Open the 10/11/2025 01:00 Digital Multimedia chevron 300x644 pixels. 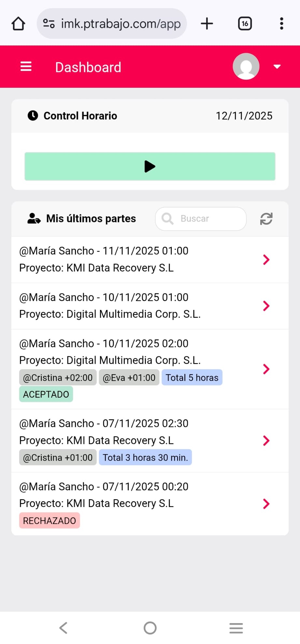click(266, 306)
